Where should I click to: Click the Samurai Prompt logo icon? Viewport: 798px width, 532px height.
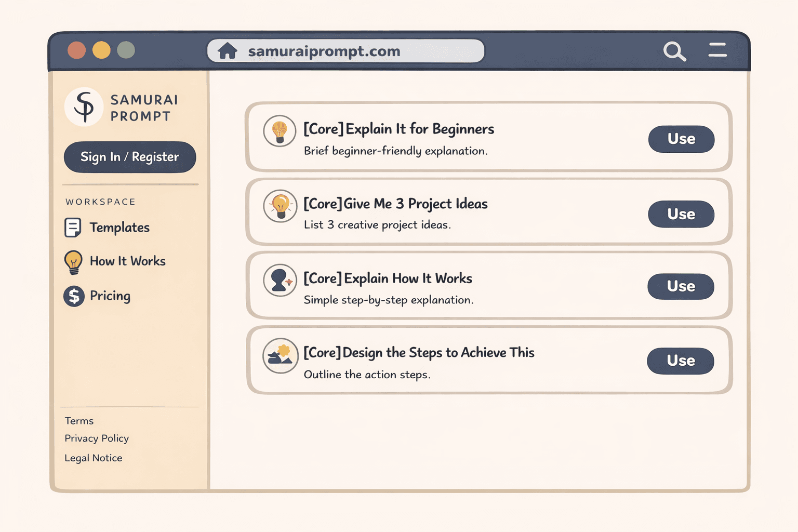[84, 107]
